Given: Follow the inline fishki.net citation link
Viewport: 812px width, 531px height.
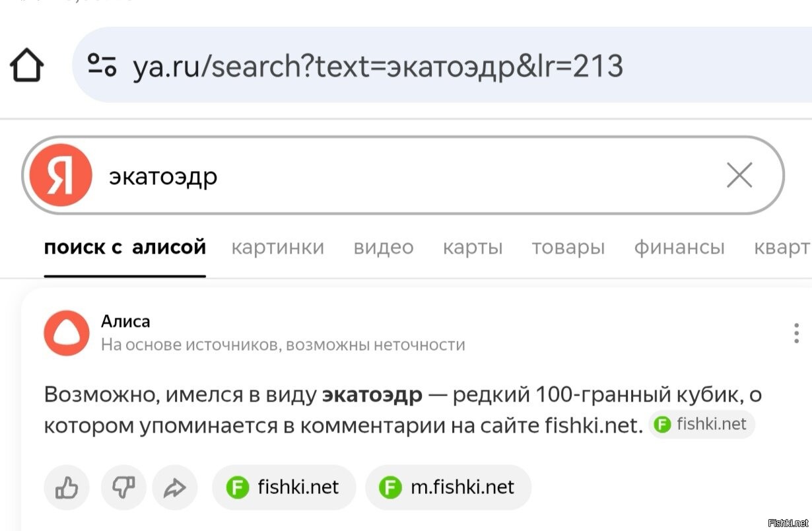Looking at the screenshot, I should click(x=702, y=425).
